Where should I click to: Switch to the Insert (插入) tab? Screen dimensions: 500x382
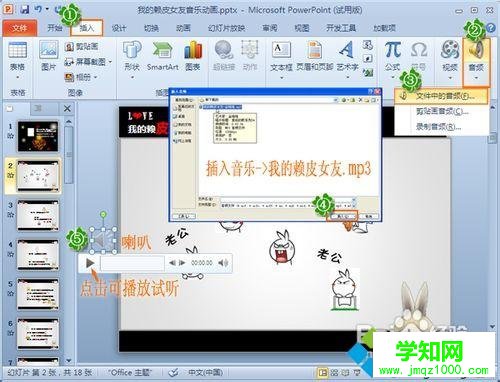pyautogui.click(x=87, y=28)
